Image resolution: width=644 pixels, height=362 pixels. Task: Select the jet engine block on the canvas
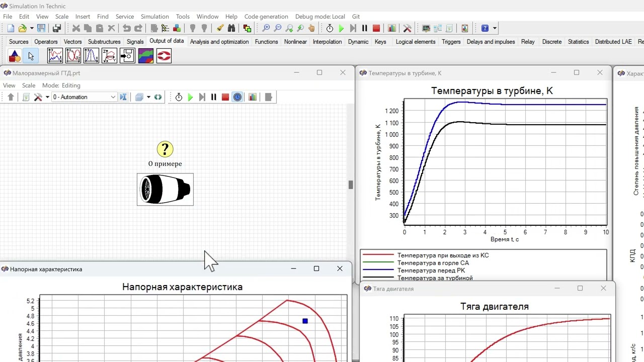coord(165,190)
